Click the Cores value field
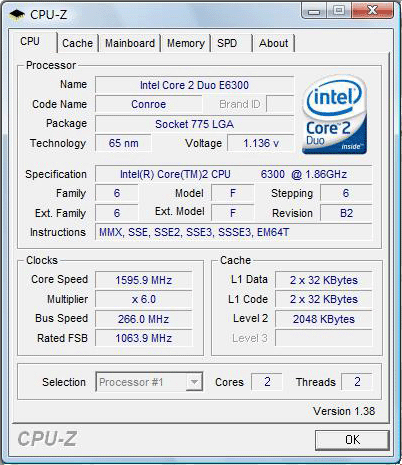Image resolution: width=402 pixels, height=465 pixels. click(267, 382)
